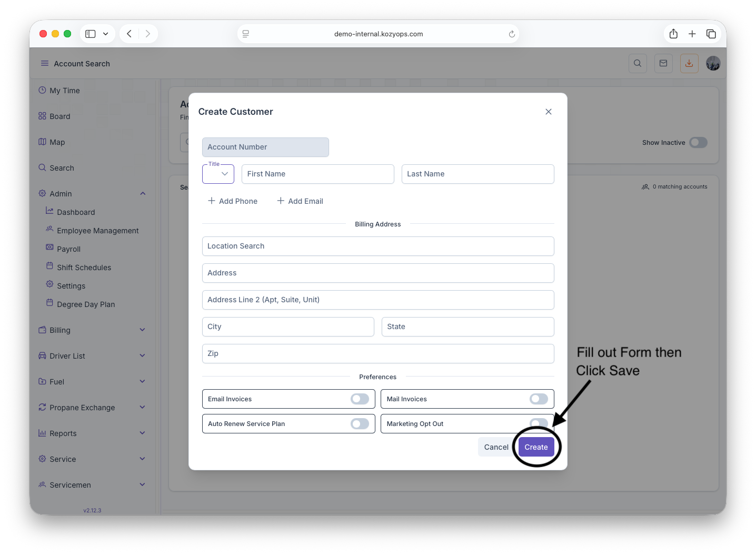
Task: Go to Payroll in the sidebar
Action: tap(68, 249)
